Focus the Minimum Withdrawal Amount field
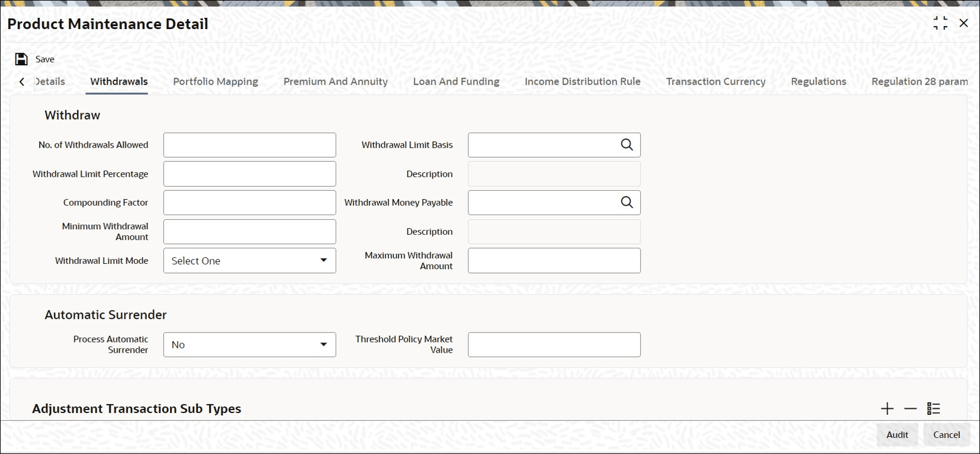980x454 pixels. (x=249, y=232)
